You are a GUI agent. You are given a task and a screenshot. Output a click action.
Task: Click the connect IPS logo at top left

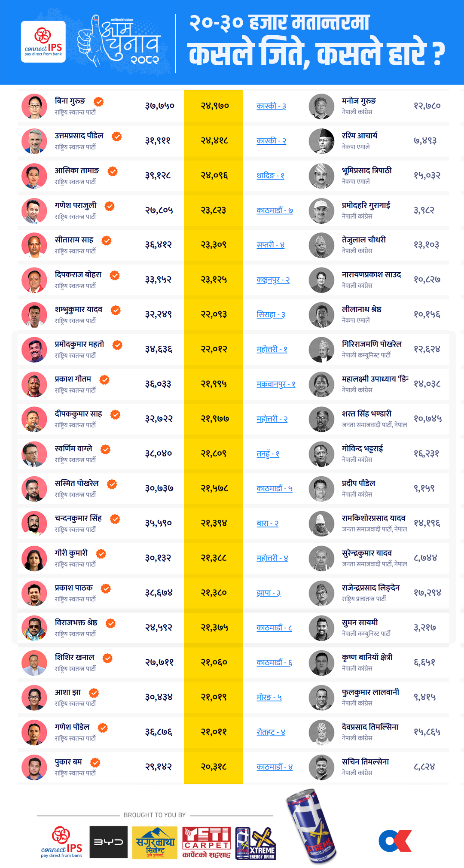(43, 42)
